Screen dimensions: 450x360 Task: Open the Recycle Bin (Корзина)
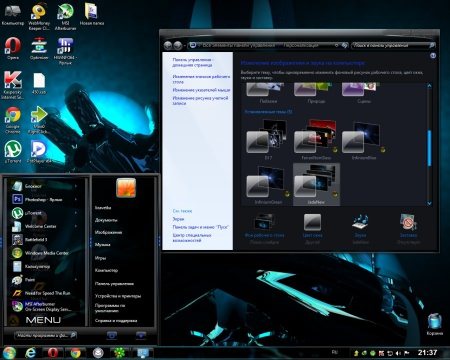tap(435, 324)
